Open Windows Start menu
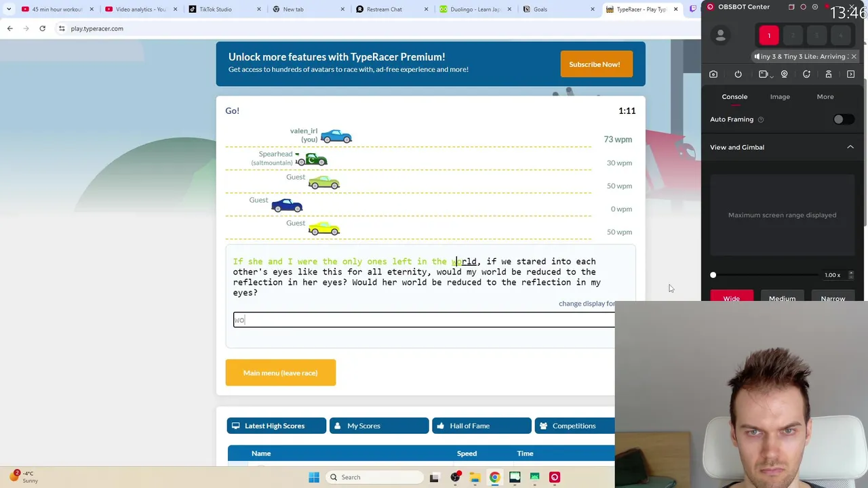This screenshot has width=868, height=488. [314, 477]
